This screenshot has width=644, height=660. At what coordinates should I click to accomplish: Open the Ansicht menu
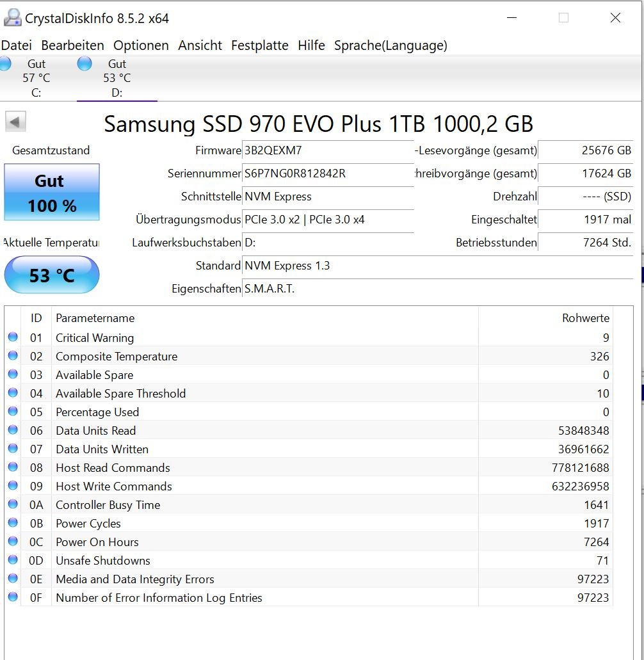point(200,45)
